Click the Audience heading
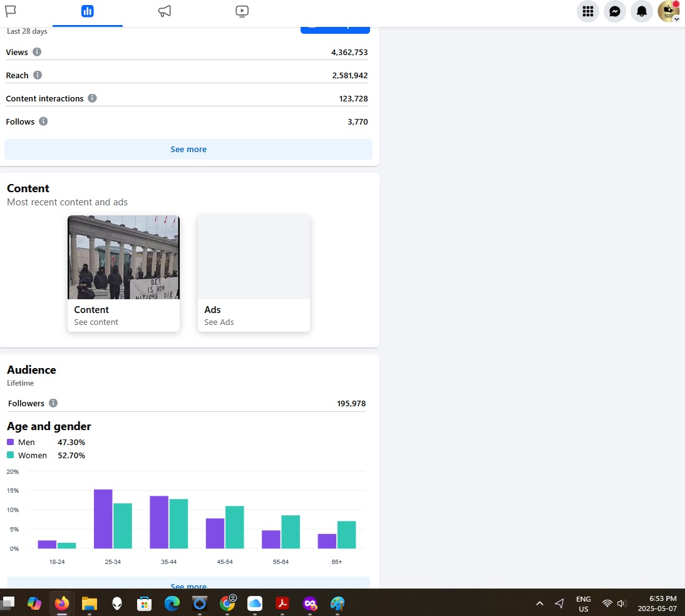Viewport: 685px width, 616px height. (31, 370)
